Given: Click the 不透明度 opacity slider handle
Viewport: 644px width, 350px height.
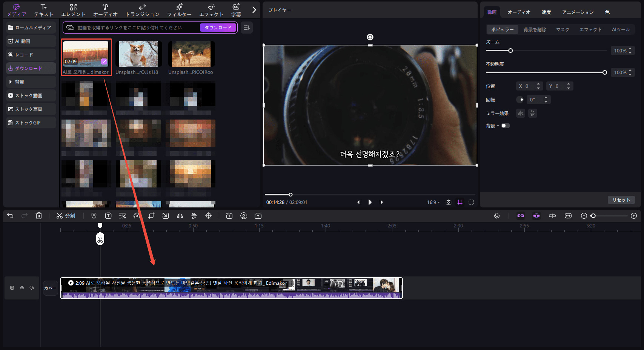Looking at the screenshot, I should [x=605, y=72].
